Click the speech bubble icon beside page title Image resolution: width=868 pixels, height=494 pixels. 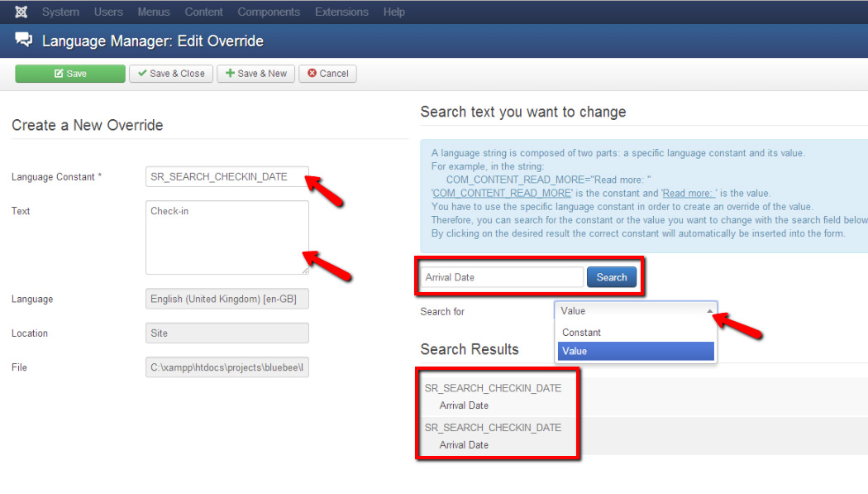click(x=23, y=40)
